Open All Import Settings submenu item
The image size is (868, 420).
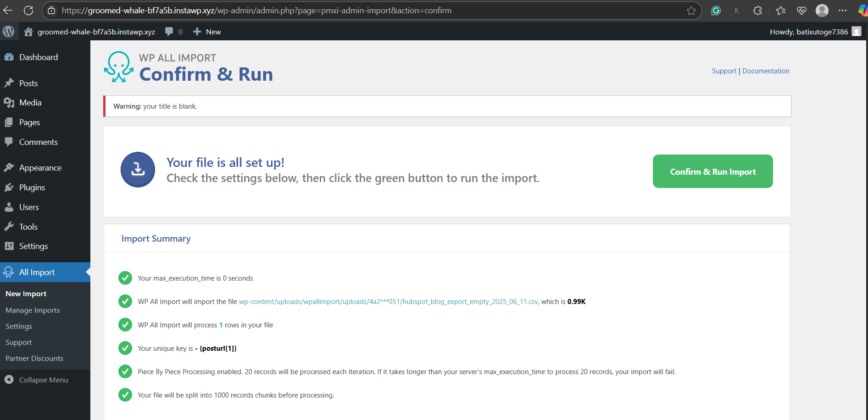tap(19, 326)
